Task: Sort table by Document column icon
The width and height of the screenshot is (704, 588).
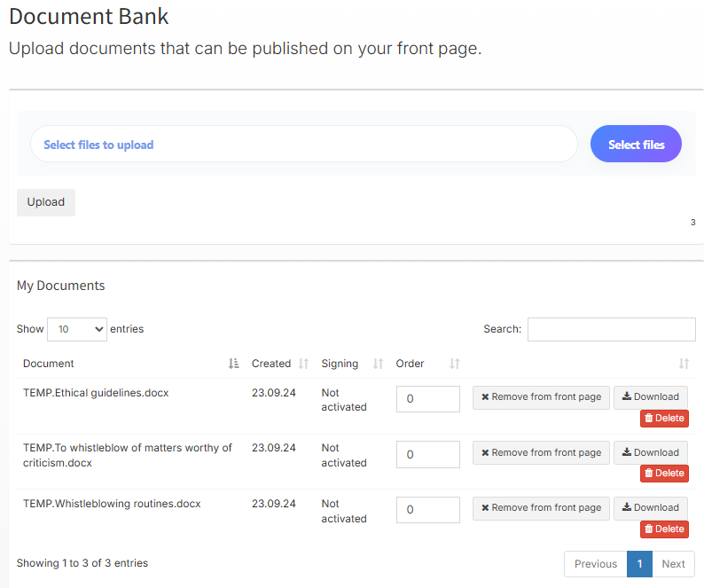Action: pyautogui.click(x=233, y=364)
